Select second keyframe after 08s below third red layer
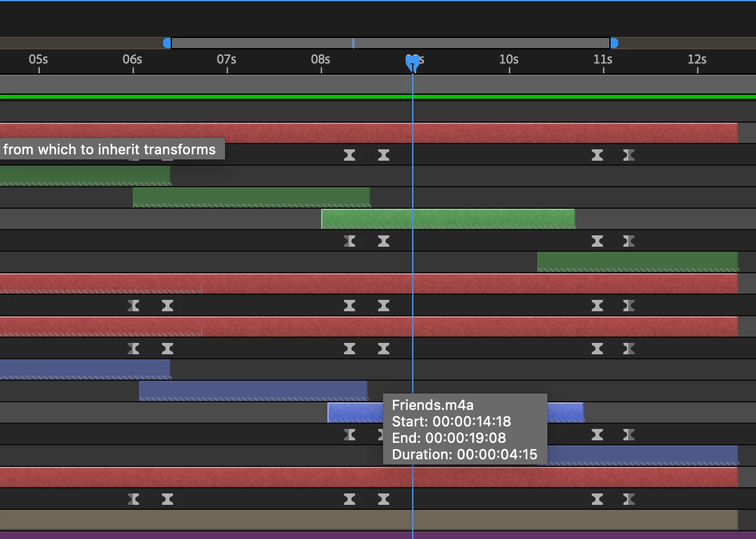The image size is (756, 539). [384, 349]
